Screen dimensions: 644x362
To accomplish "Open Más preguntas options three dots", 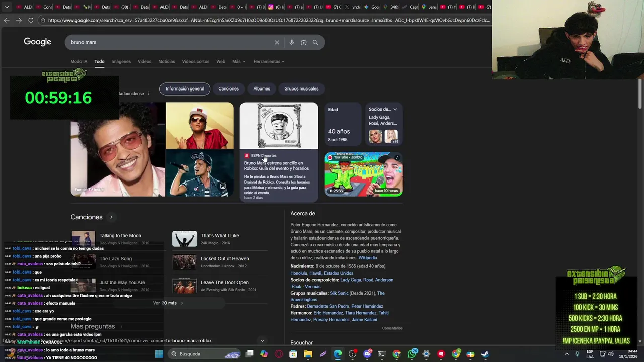I will [x=121, y=327].
